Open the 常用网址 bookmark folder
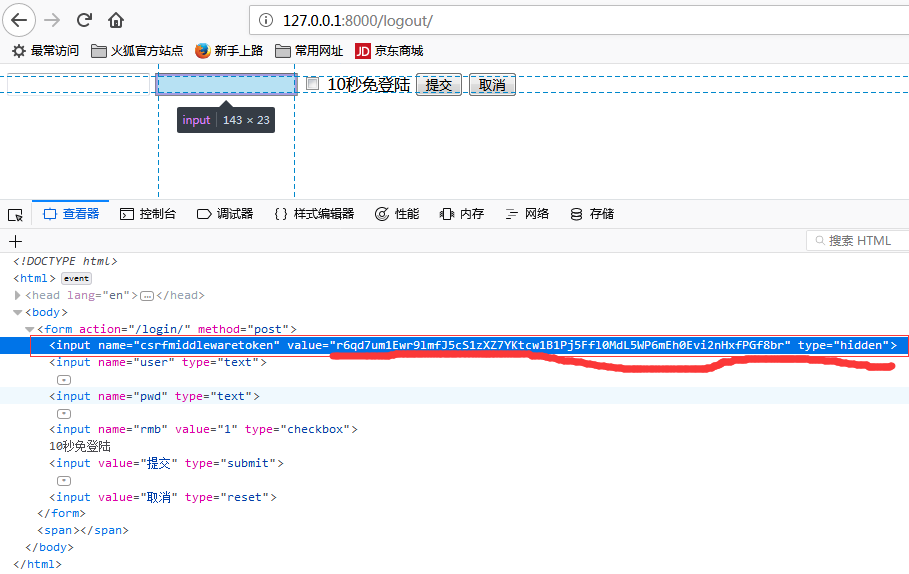The image size is (909, 574). coord(309,51)
